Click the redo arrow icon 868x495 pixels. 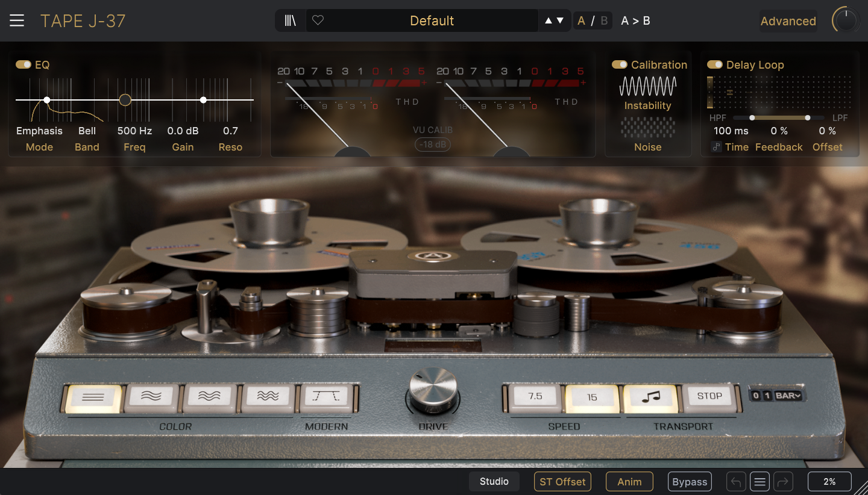[x=783, y=482]
